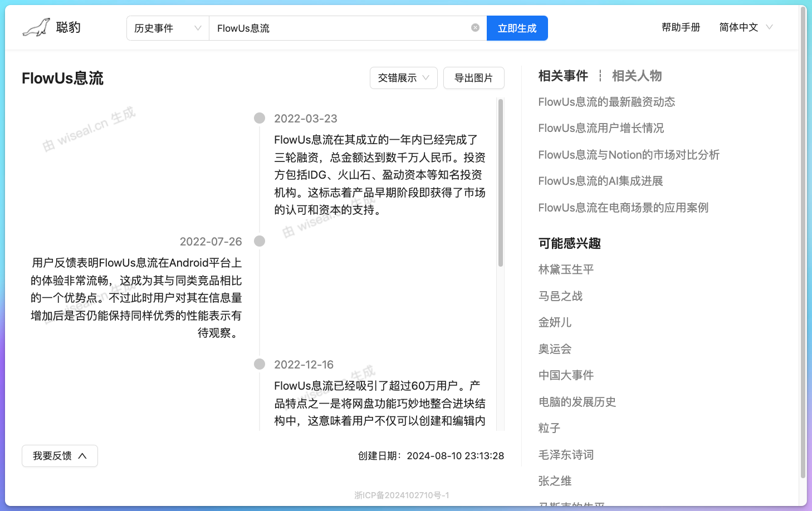Switch to the 相关事件 tab

click(x=563, y=76)
